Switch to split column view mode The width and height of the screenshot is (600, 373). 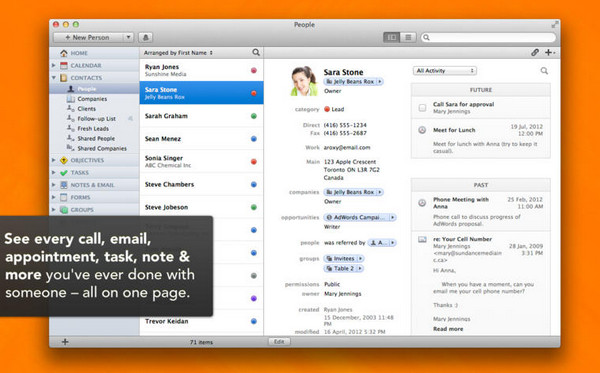[391, 37]
